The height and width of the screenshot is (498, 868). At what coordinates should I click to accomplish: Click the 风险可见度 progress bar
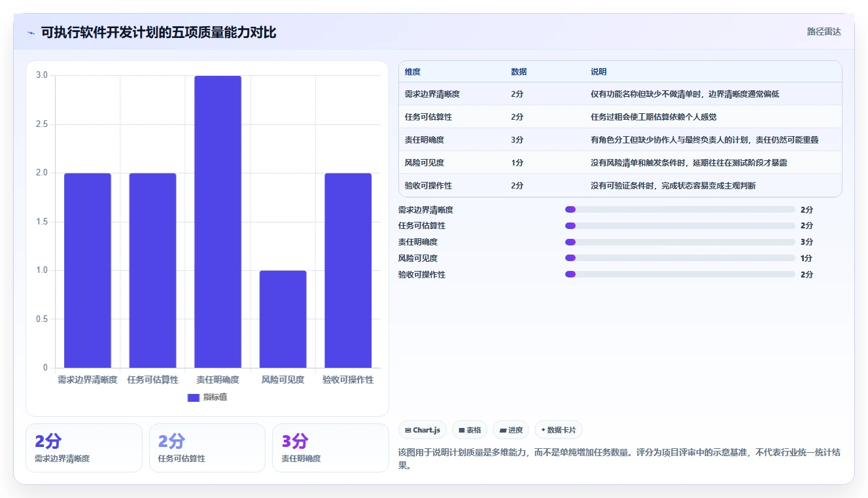click(680, 258)
